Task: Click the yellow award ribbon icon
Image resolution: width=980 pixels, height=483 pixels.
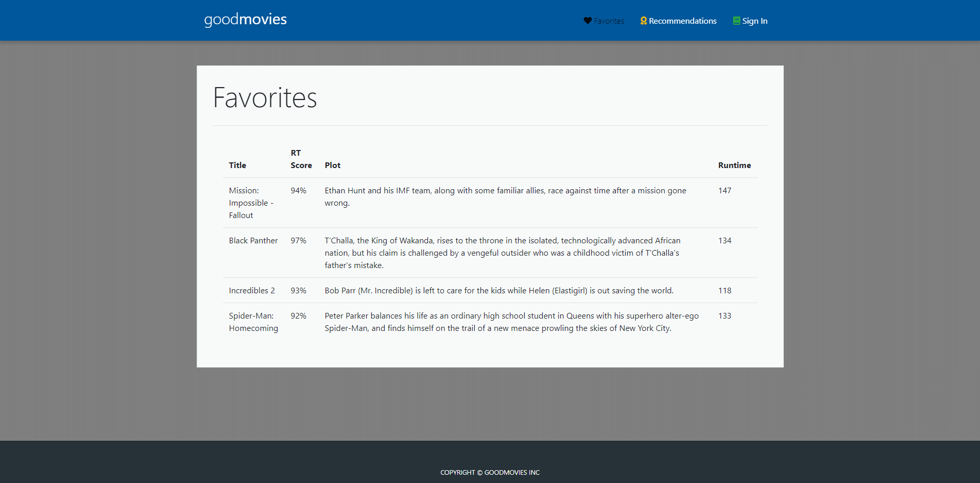Action: (x=643, y=21)
